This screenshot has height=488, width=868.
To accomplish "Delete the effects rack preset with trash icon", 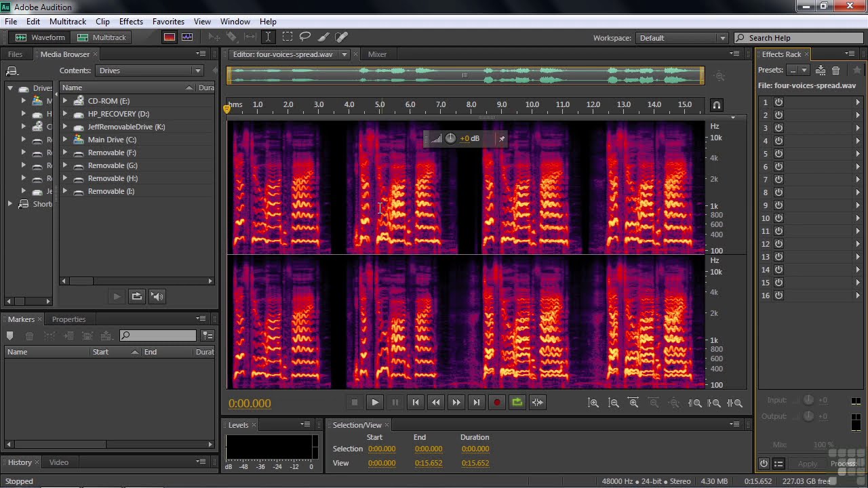I will [x=836, y=70].
